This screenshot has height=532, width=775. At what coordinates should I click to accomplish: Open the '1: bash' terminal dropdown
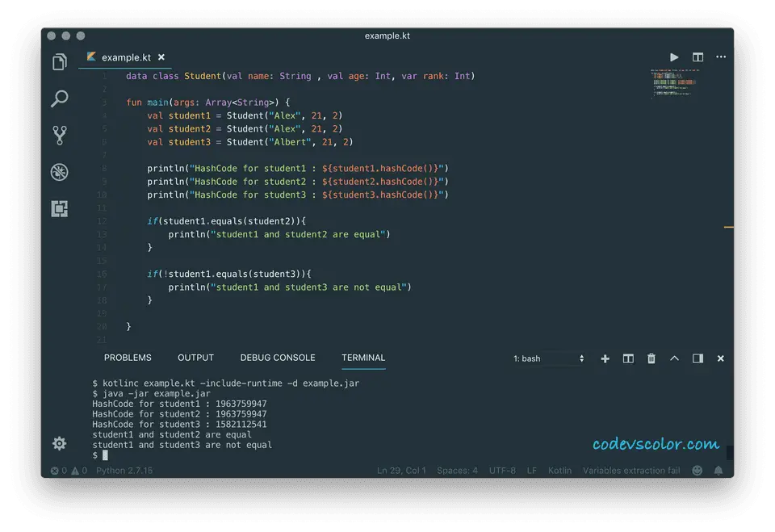click(x=549, y=358)
